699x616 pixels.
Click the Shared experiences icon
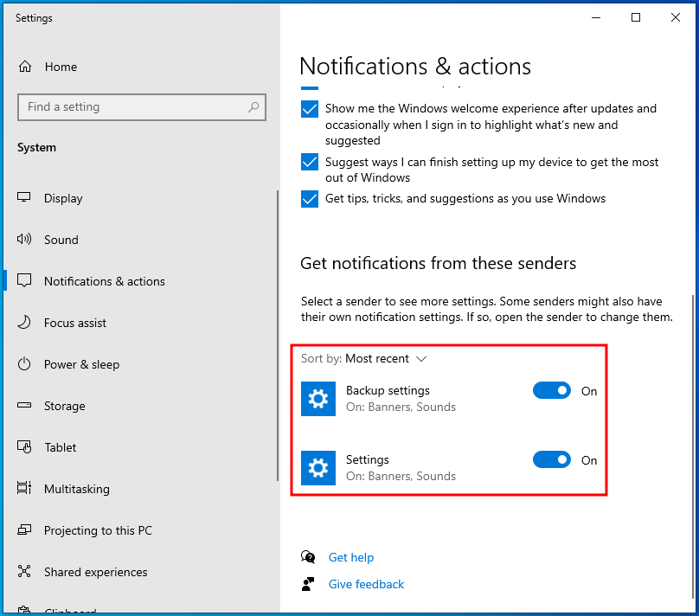24,571
